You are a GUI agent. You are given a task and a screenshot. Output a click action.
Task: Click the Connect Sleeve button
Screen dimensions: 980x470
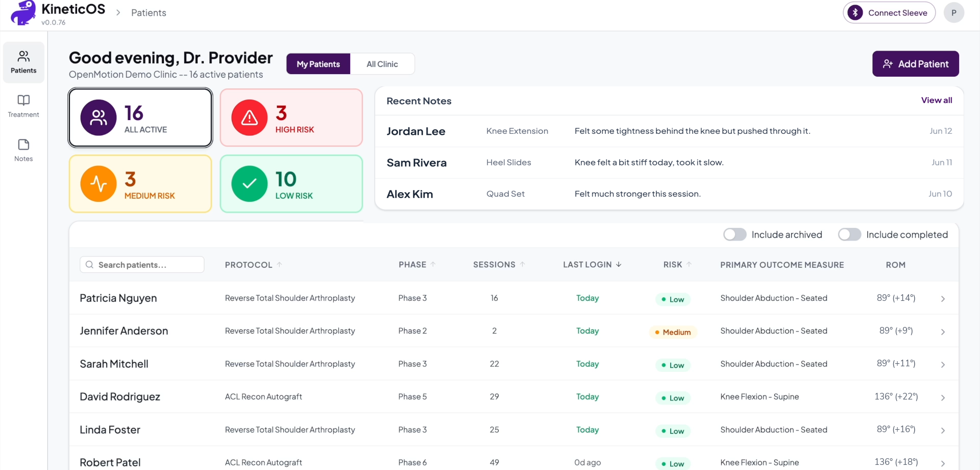889,13
